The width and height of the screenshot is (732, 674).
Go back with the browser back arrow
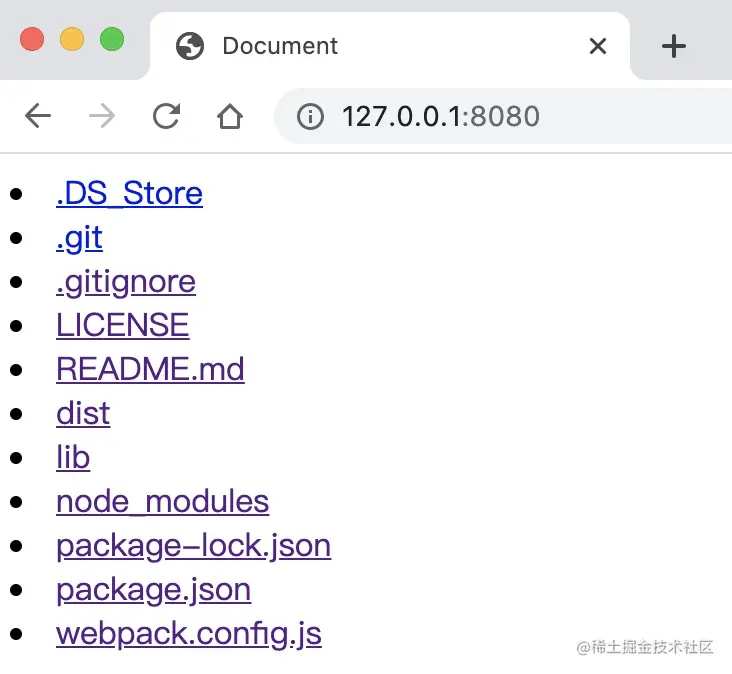click(x=38, y=116)
